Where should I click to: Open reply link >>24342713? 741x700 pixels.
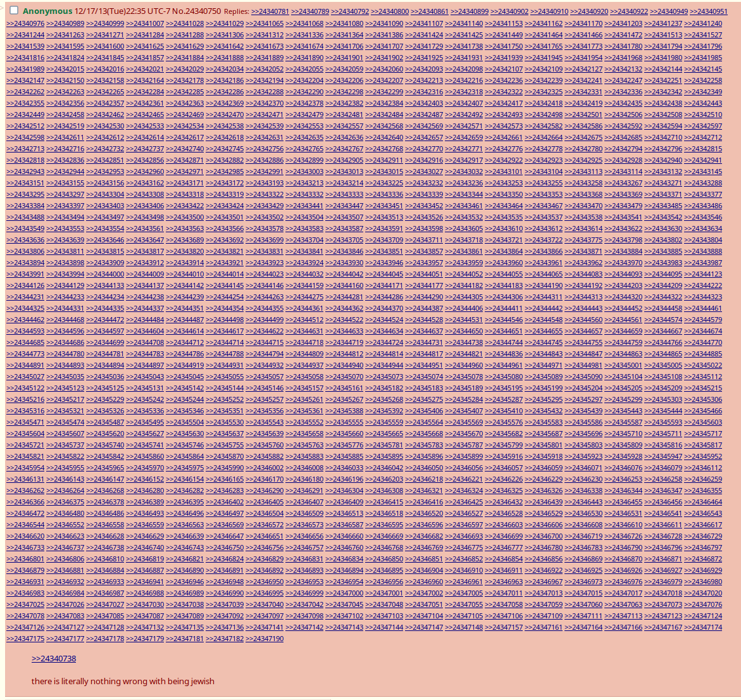tap(25, 148)
